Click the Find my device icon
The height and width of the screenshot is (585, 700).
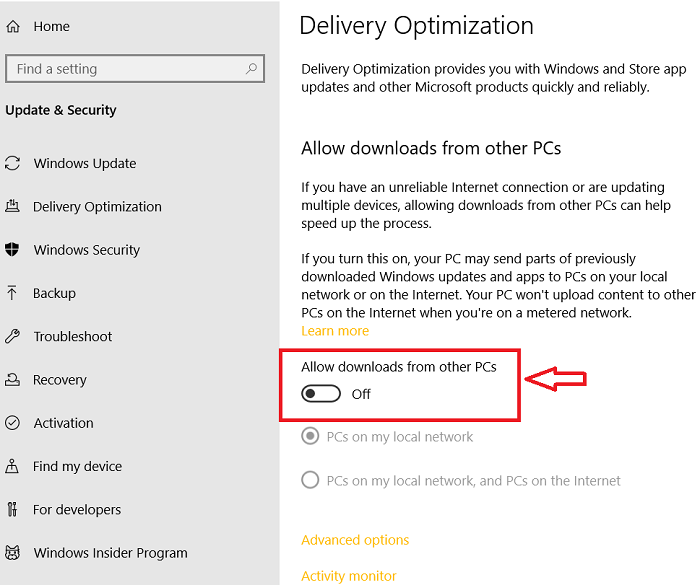click(12, 466)
